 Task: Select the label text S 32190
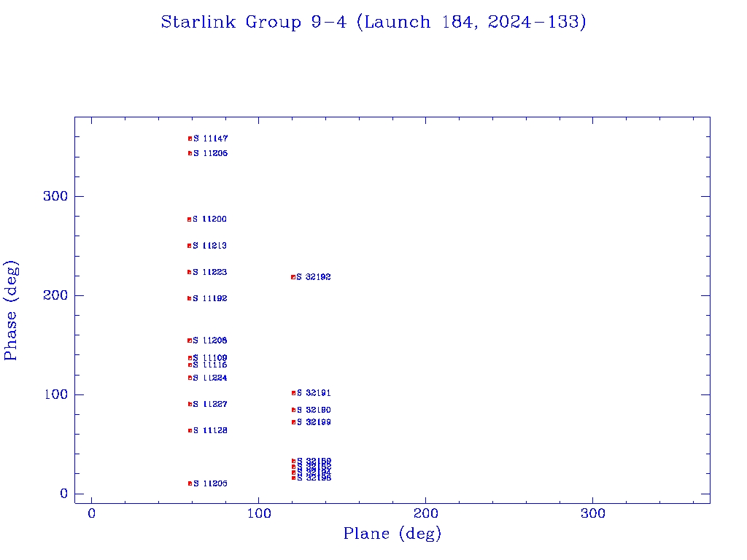314,410
